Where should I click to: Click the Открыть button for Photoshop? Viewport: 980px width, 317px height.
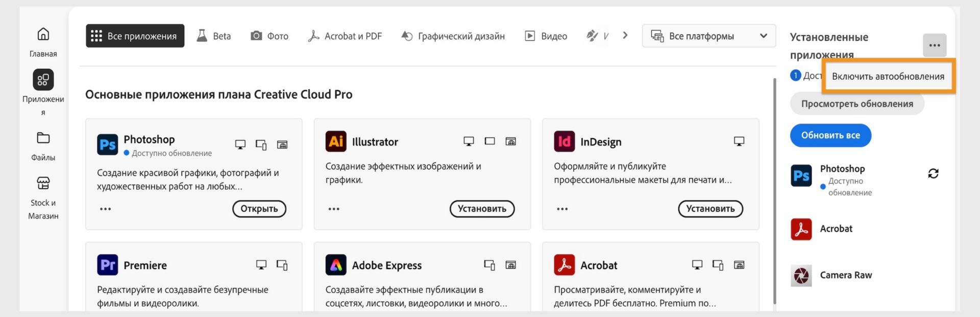[259, 209]
